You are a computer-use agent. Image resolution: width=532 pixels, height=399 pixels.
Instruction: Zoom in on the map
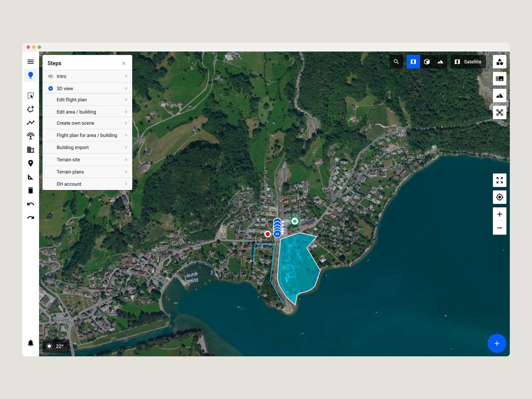pyautogui.click(x=499, y=214)
